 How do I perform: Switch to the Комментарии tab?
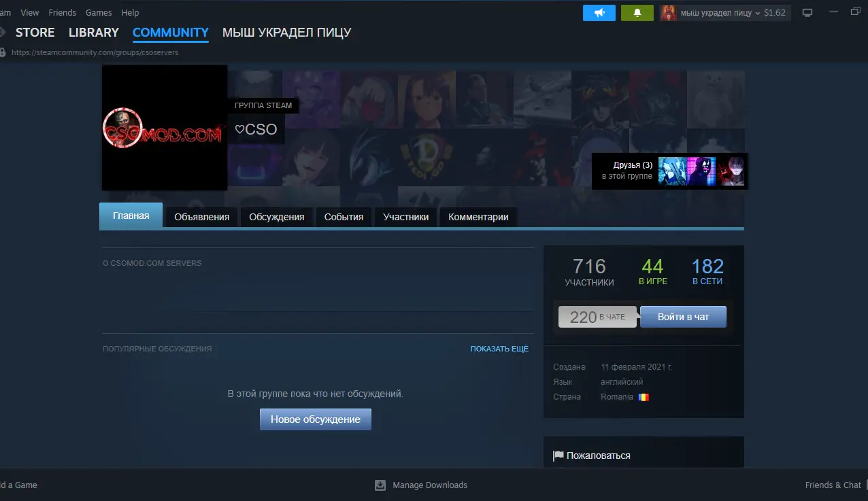pos(479,218)
